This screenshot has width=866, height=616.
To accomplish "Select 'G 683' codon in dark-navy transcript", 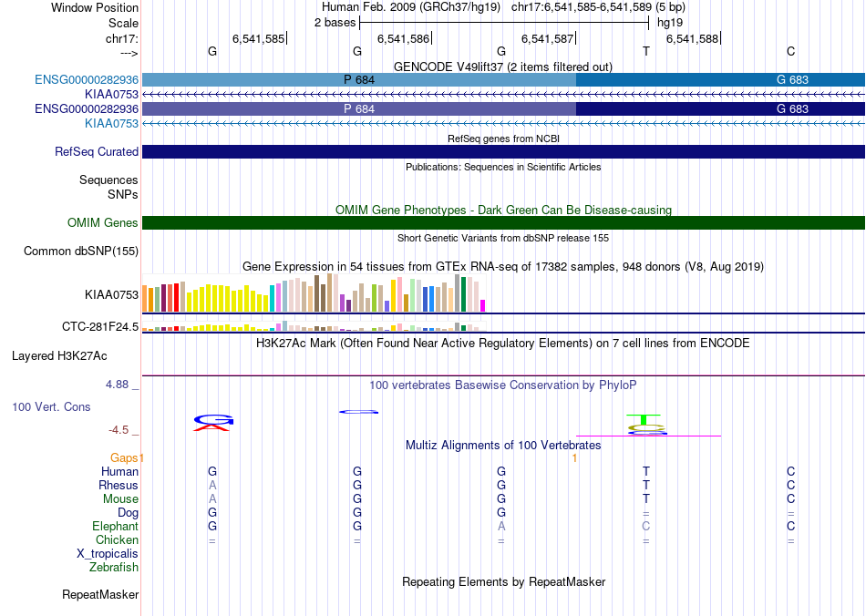I will point(721,108).
